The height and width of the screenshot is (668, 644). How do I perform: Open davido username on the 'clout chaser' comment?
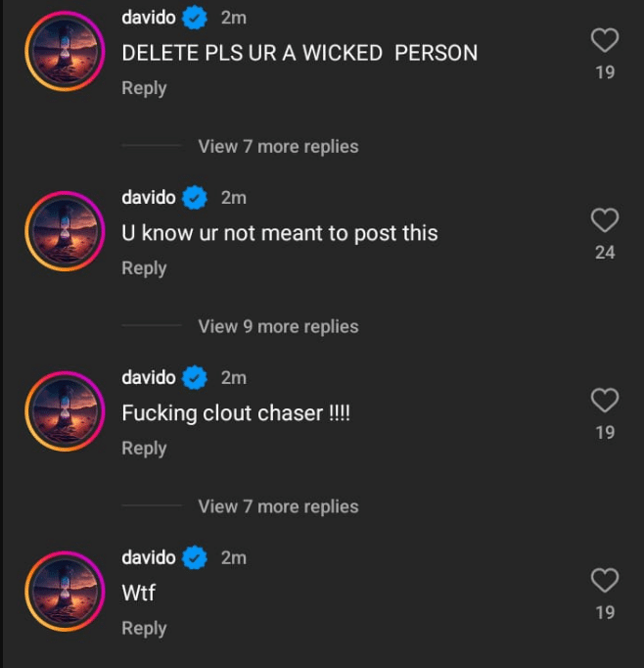(x=149, y=378)
